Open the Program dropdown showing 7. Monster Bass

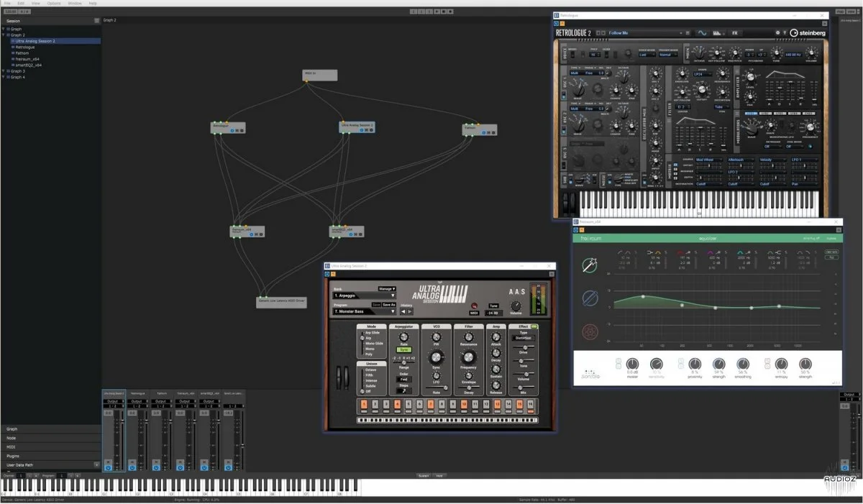(365, 311)
